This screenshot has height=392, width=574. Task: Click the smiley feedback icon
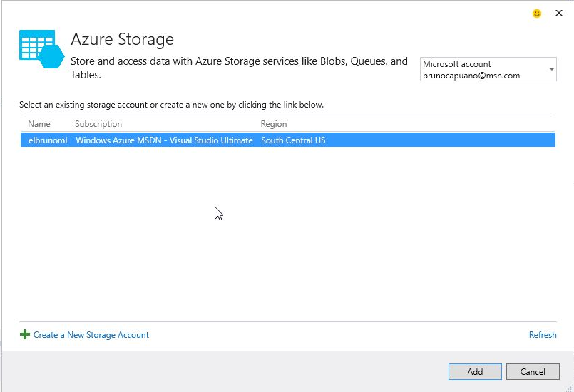coord(537,14)
